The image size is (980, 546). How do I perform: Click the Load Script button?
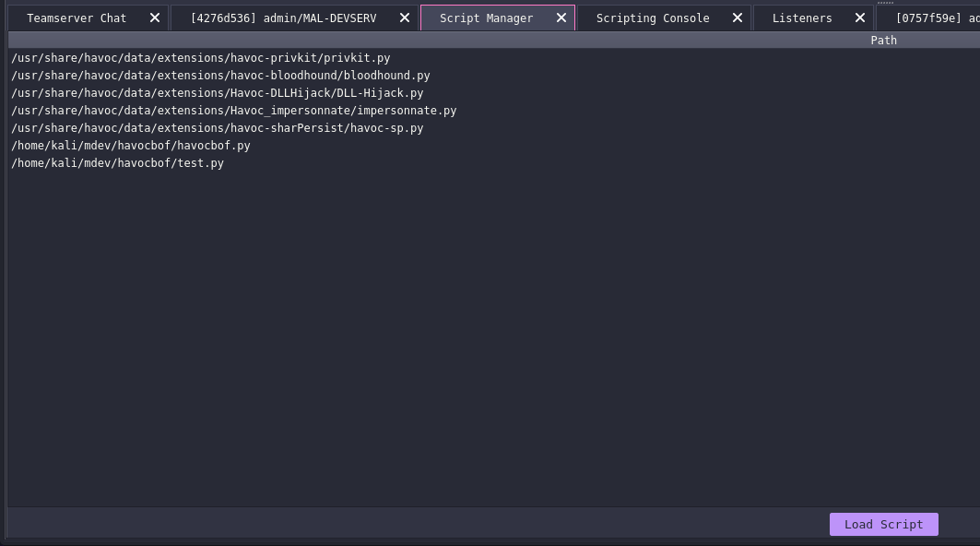click(x=884, y=524)
